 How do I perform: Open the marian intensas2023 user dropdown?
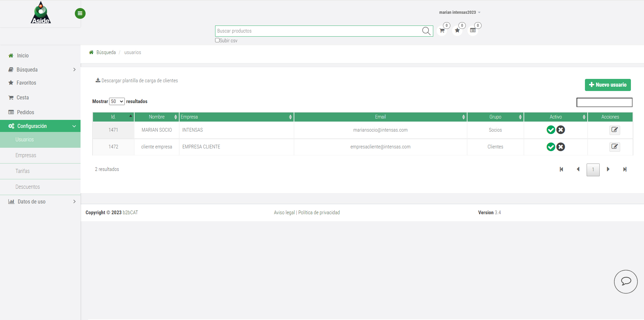tap(459, 12)
